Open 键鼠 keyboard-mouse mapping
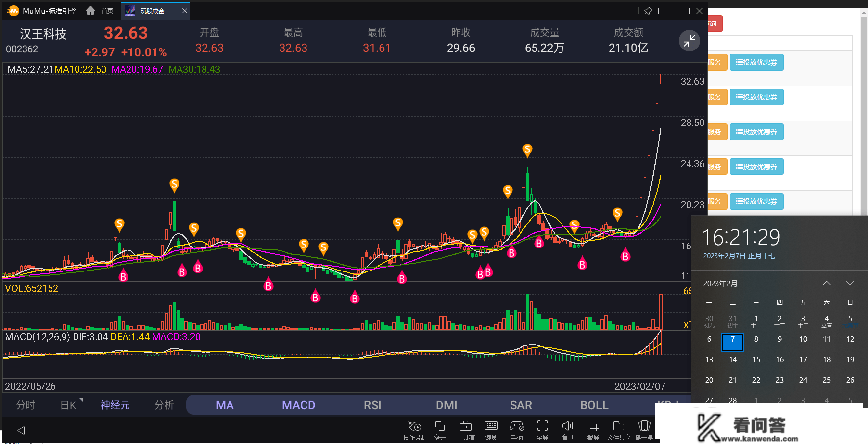The image size is (868, 444). 491,430
